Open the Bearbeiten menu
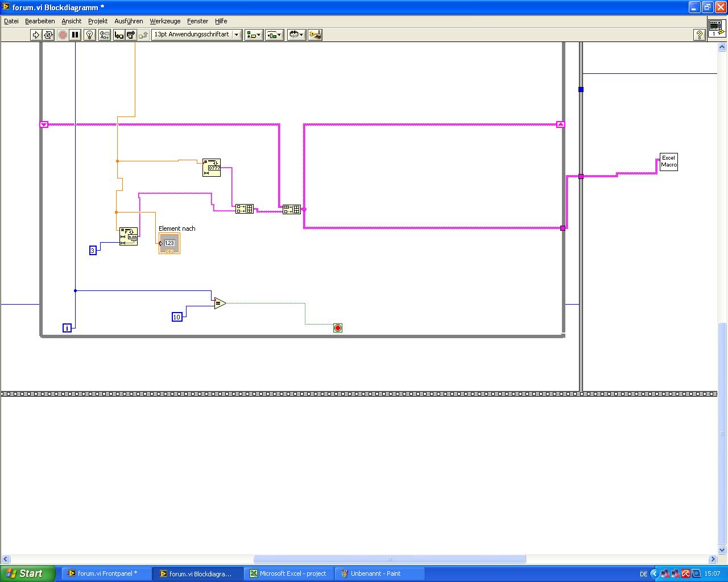 pyautogui.click(x=40, y=21)
